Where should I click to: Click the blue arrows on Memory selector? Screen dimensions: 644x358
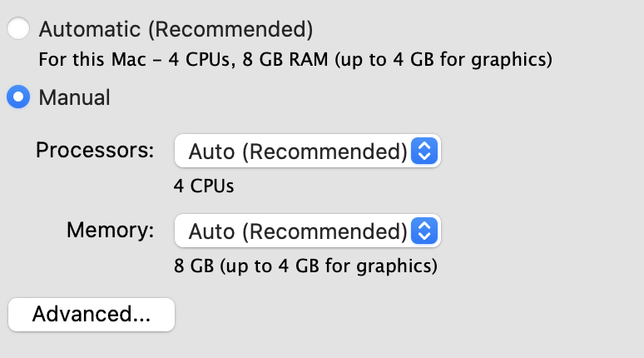coord(424,231)
